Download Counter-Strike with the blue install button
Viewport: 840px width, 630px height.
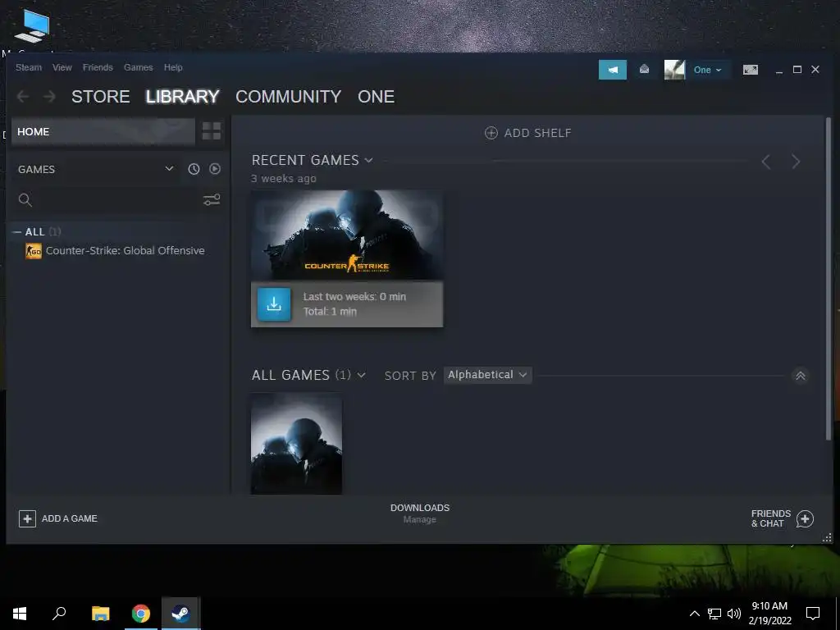point(274,304)
